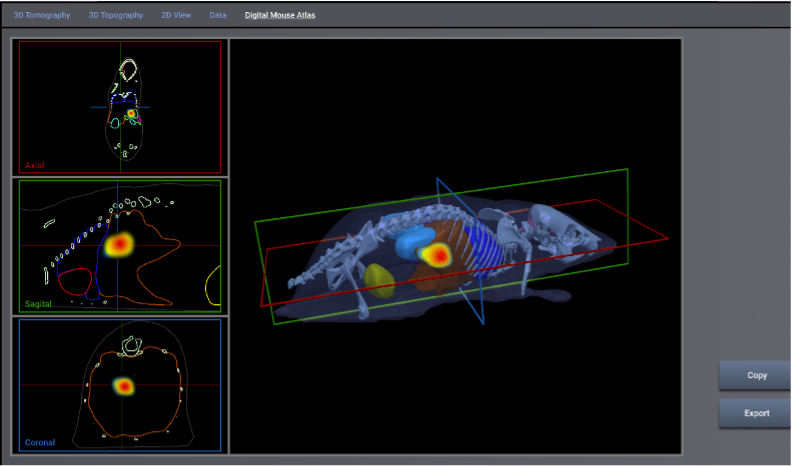
Task: Select the Sagital slice label
Action: click(38, 303)
